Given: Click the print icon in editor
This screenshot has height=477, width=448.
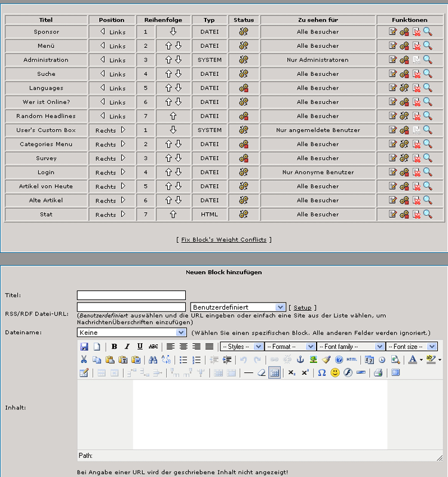Looking at the screenshot, I should tap(378, 372).
